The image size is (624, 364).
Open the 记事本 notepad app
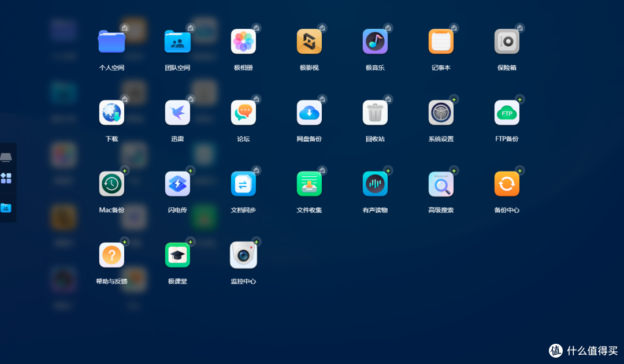pos(441,42)
